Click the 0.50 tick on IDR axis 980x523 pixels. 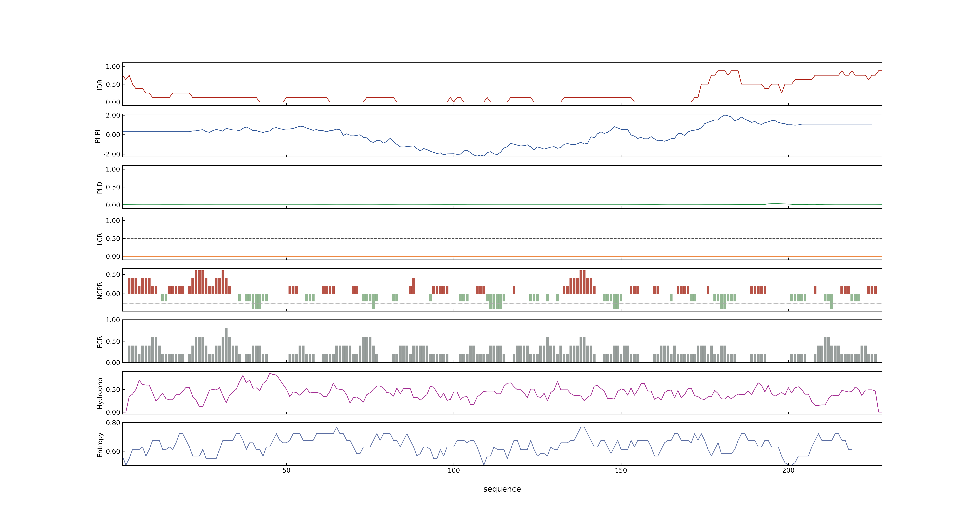tap(113, 84)
